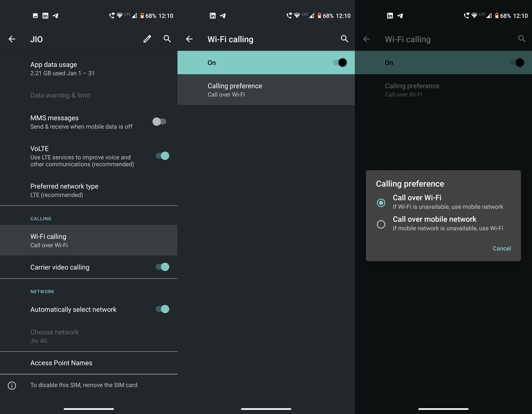Tap the JIO screen title
This screenshot has width=532, height=414.
pyautogui.click(x=36, y=39)
